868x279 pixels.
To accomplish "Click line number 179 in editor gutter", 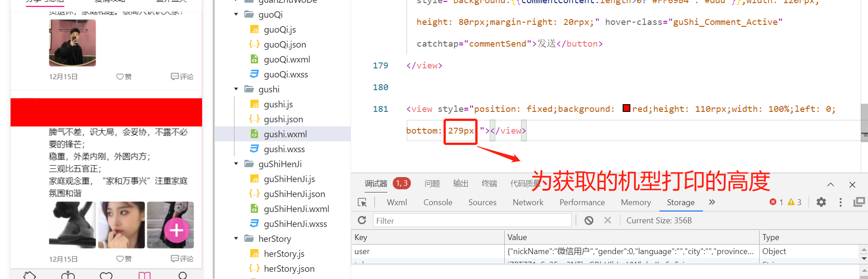I will pos(380,65).
